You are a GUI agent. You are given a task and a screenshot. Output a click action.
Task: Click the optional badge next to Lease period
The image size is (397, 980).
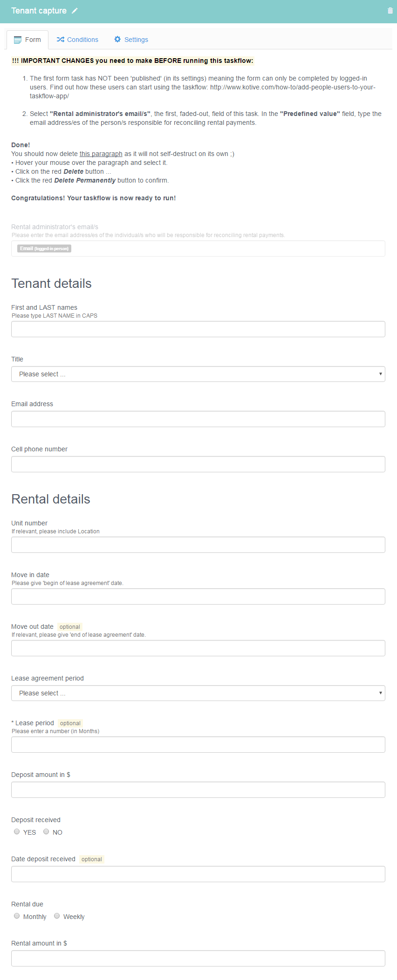[x=70, y=723]
